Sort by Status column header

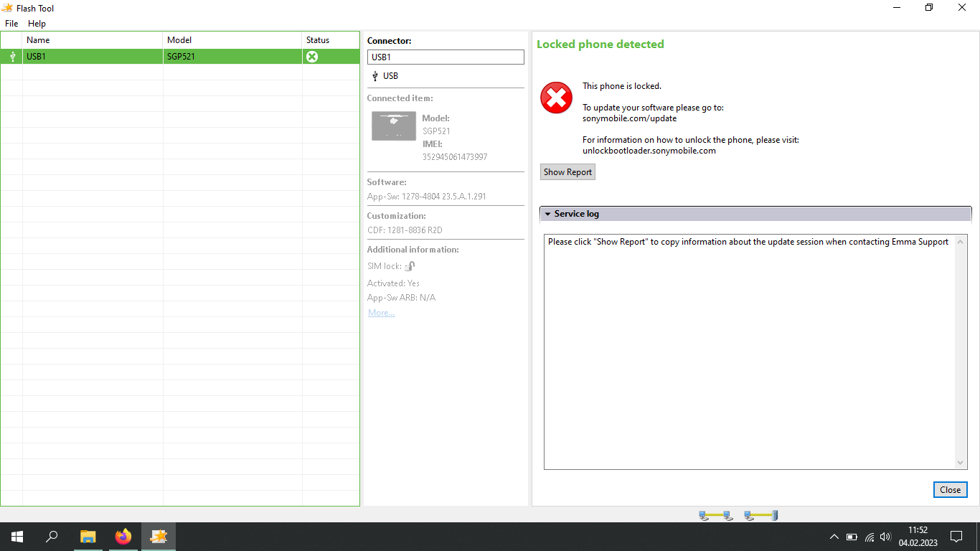click(x=331, y=40)
